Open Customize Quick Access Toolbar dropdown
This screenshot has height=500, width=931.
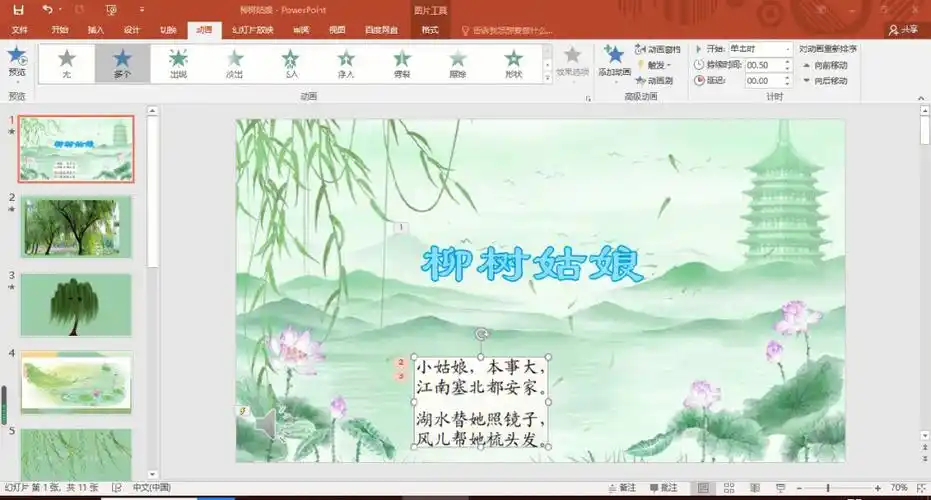141,10
